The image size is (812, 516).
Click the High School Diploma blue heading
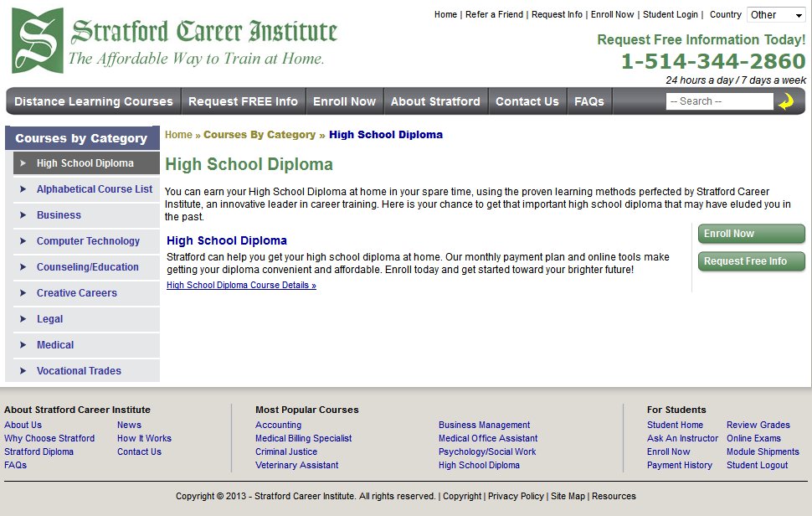[x=227, y=240]
